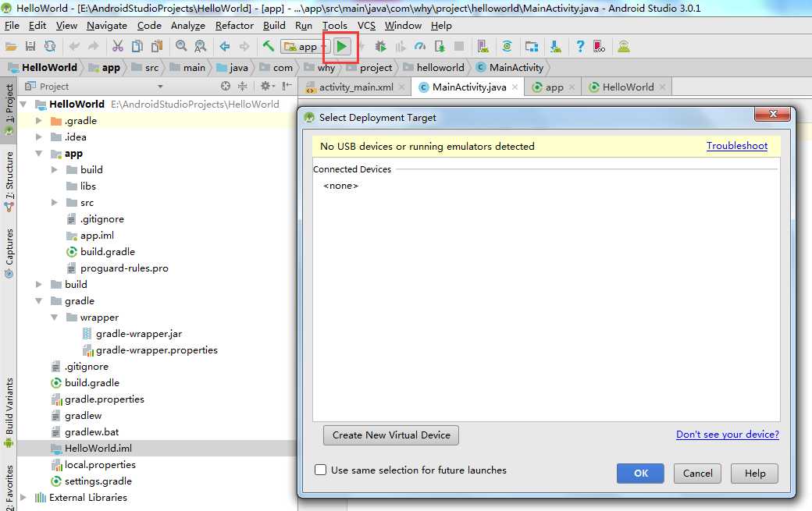Click the Profile app gauge icon
This screenshot has width=812, height=511.
tap(420, 47)
